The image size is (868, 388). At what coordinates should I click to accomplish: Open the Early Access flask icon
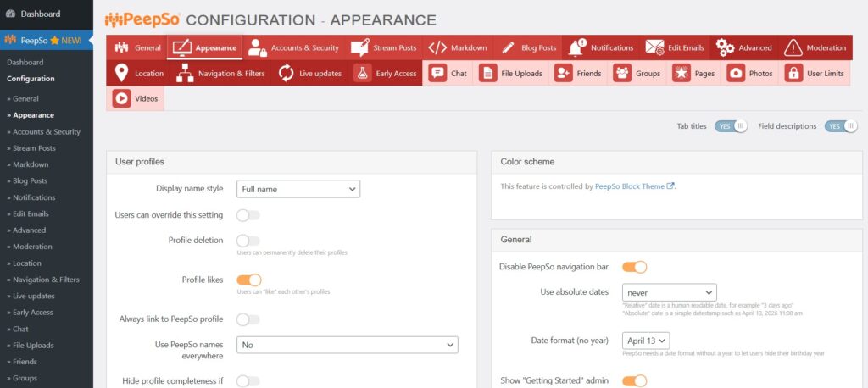(x=362, y=73)
